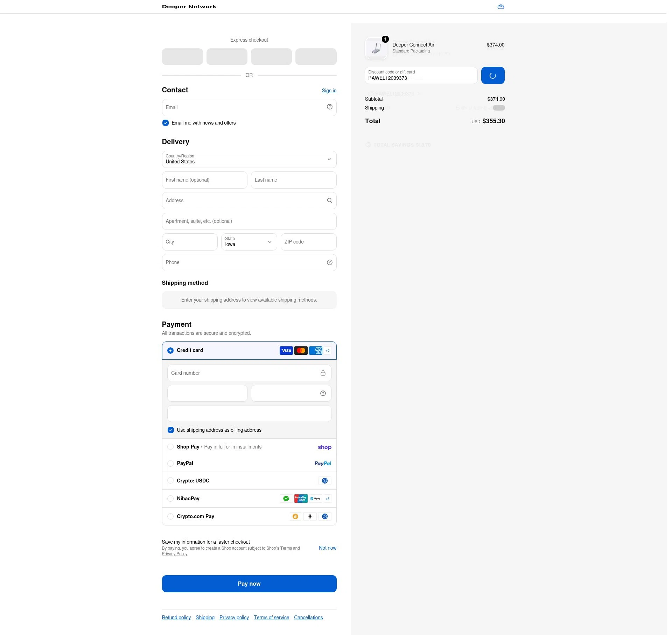The image size is (672, 635).
Task: Toggle Email me with news and offers
Action: tap(166, 123)
